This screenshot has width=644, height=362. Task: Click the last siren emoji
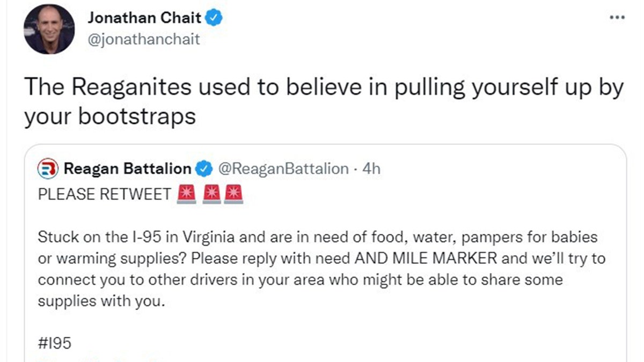coord(233,194)
